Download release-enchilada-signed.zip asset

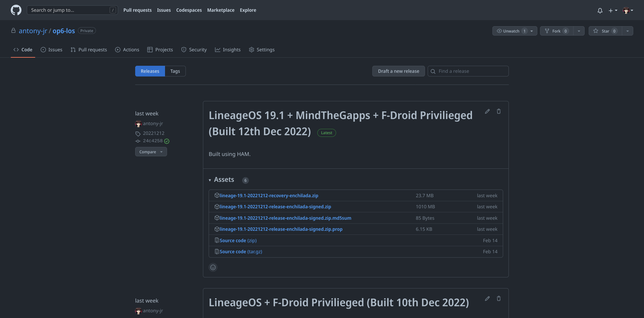[x=275, y=207]
